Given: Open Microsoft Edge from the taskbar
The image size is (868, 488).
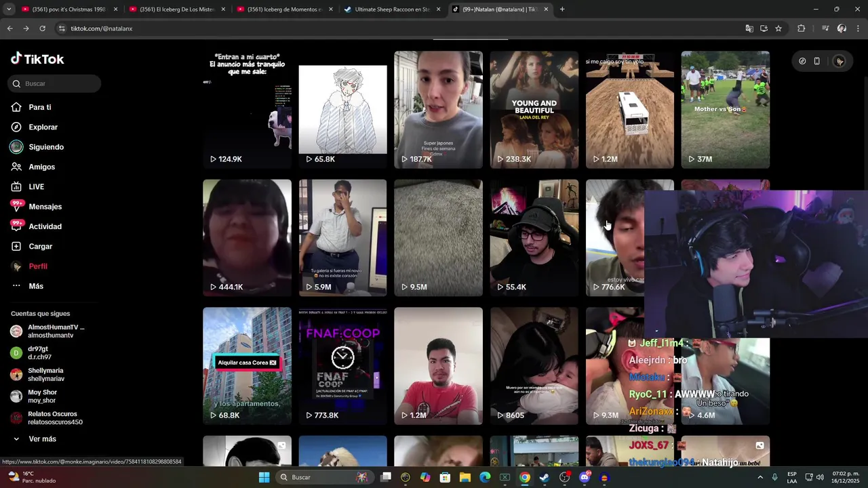Looking at the screenshot, I should tap(485, 477).
